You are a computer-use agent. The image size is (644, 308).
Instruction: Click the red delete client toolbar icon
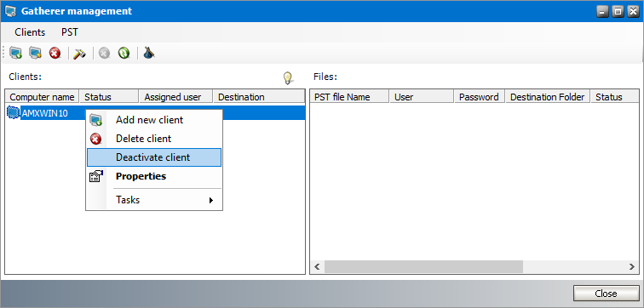pos(55,53)
